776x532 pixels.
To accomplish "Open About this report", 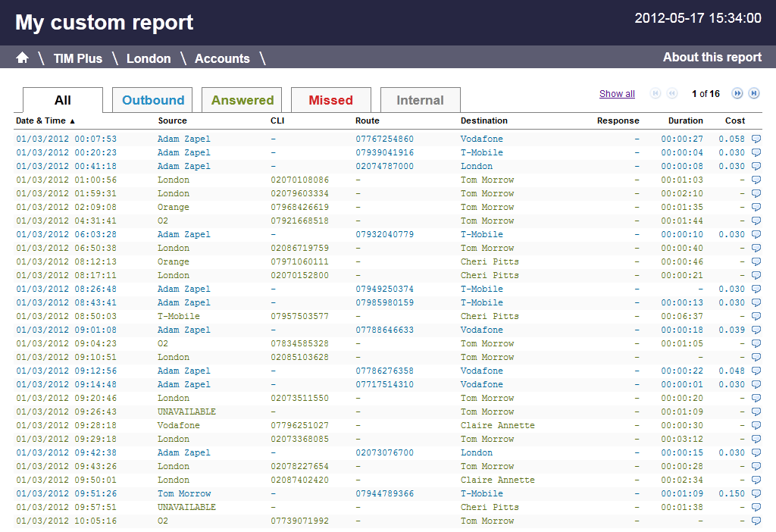I will [712, 57].
